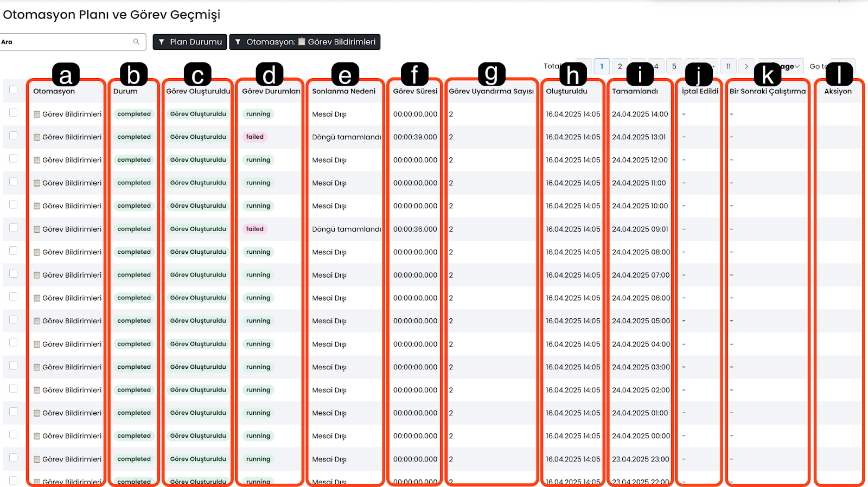Open the Plan Durumu filter dropdown
The width and height of the screenshot is (868, 487).
coord(190,42)
